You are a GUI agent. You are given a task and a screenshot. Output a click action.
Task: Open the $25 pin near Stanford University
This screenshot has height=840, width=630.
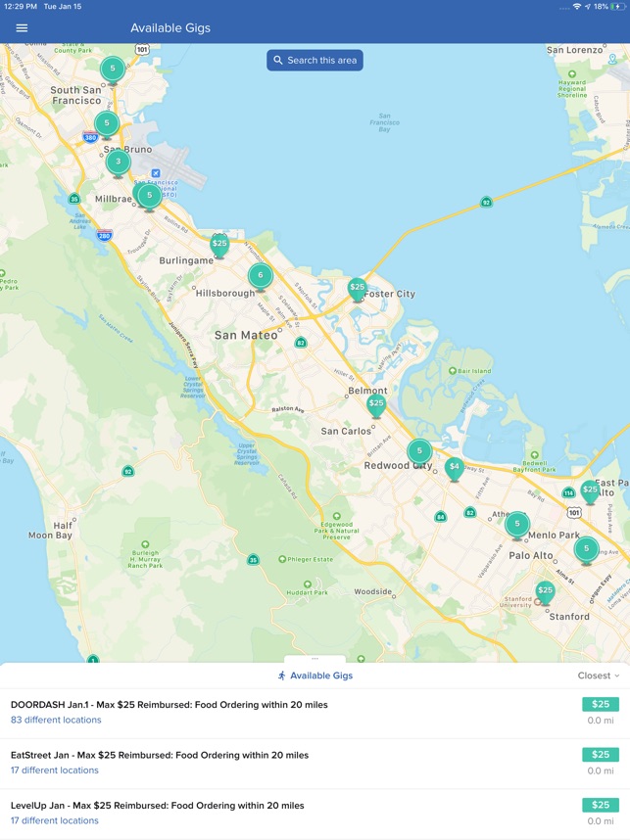(x=545, y=592)
